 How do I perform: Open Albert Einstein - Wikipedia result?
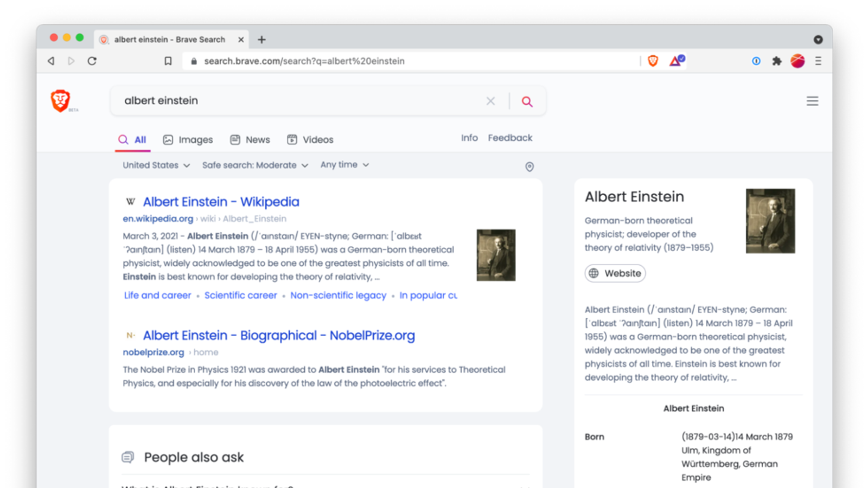[221, 202]
